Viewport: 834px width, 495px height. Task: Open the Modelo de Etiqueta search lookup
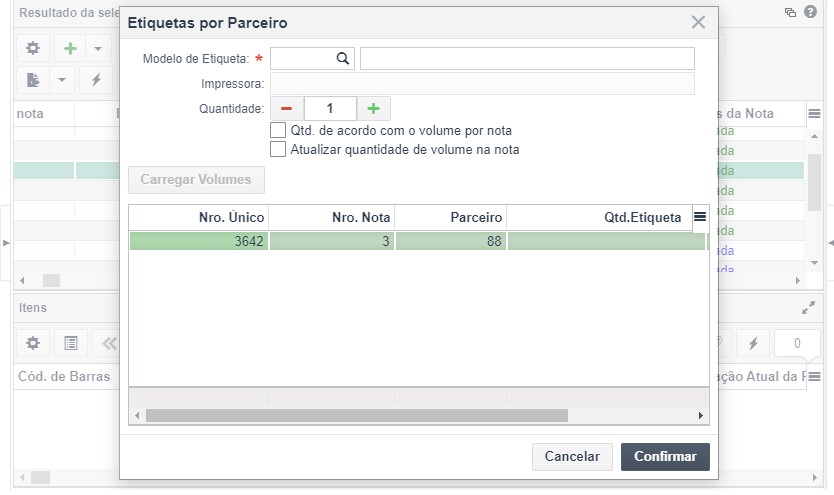[343, 58]
